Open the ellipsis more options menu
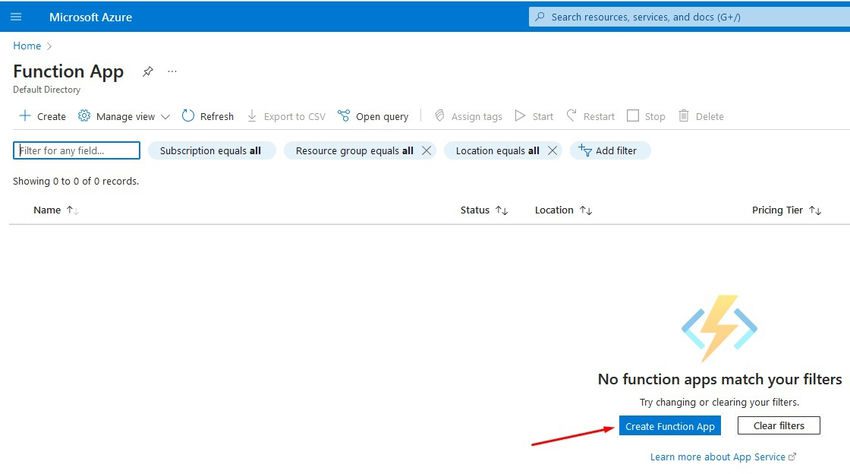850x474 pixels. (172, 72)
